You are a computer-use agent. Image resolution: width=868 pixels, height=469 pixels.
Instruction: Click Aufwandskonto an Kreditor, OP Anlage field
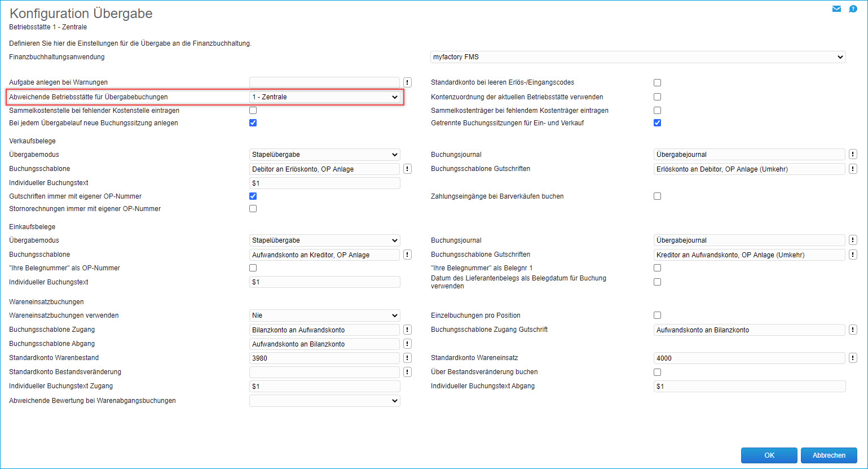325,255
